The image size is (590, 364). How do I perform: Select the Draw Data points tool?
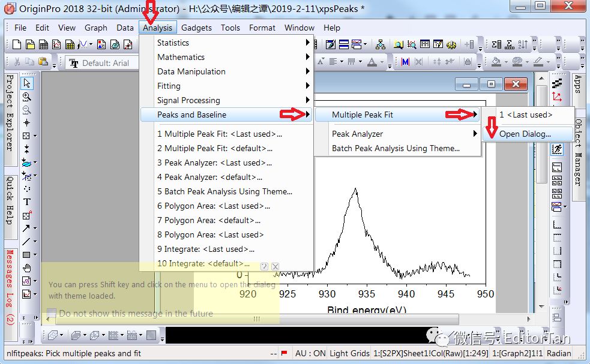pos(27,188)
